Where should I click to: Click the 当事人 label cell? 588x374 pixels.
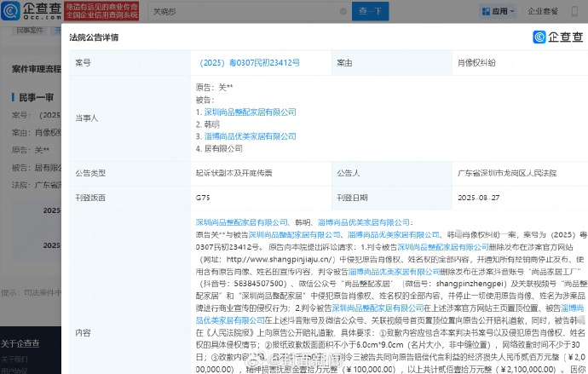130,118
